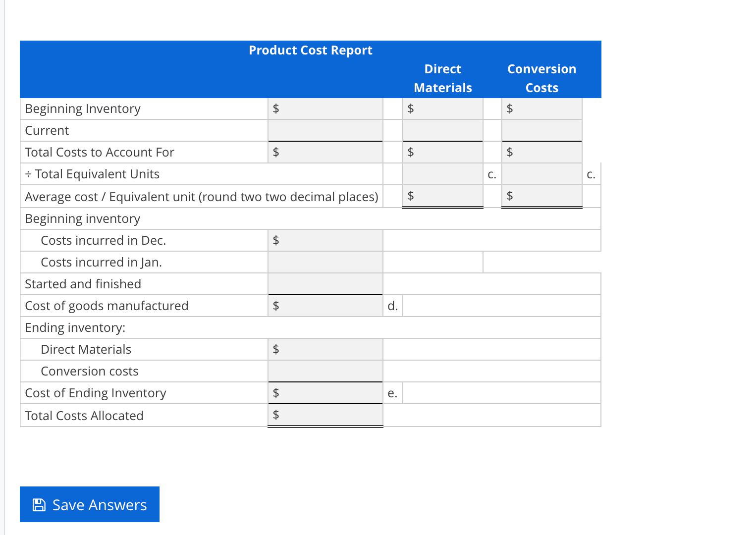756x535 pixels.
Task: Select Beginning Inventory Direct Materials field
Action: click(443, 108)
